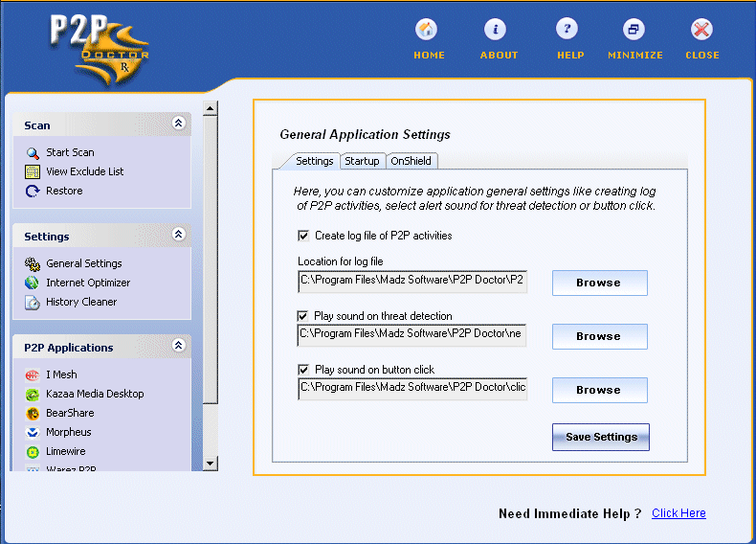Toggle Play sound on button click
Screen dimensions: 756x544
pos(303,370)
